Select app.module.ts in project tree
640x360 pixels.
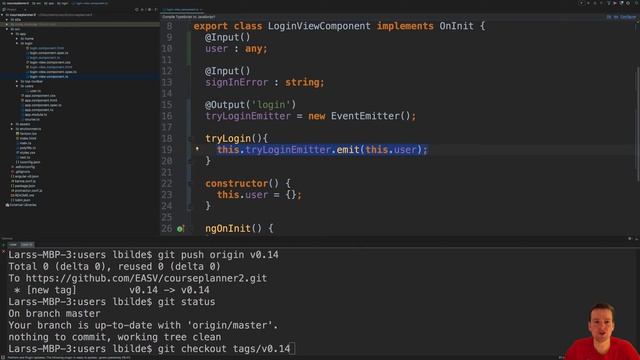click(x=36, y=115)
